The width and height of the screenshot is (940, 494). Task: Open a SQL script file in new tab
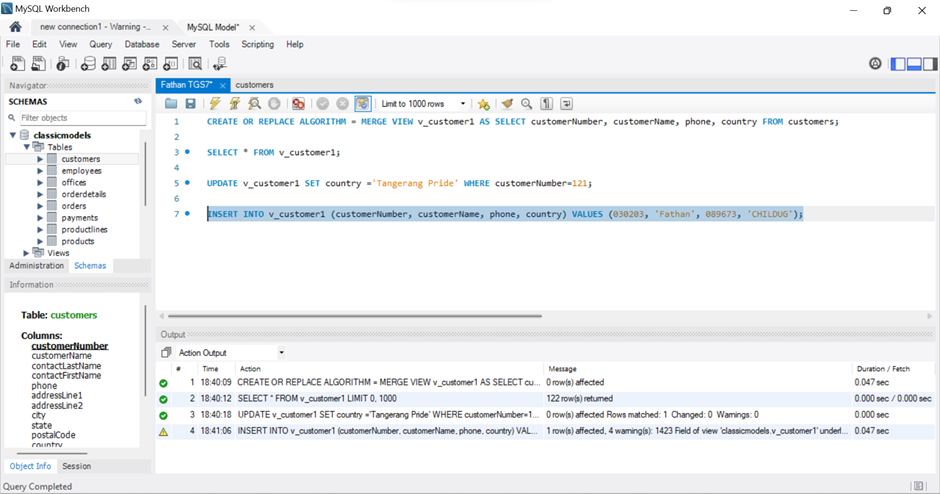[x=38, y=64]
